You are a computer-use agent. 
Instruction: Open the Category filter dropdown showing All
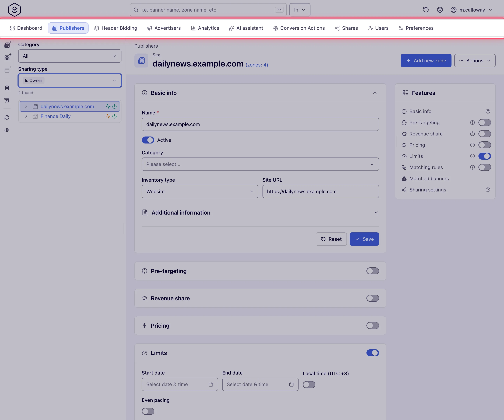coord(70,56)
